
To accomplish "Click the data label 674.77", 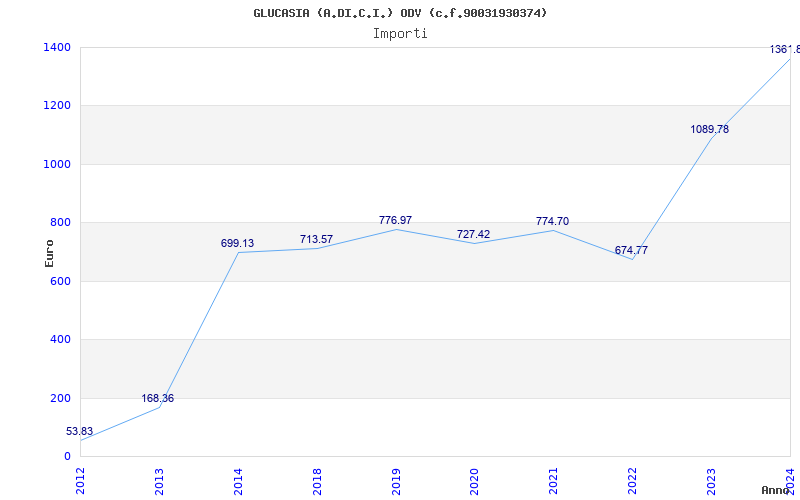I will [x=631, y=250].
